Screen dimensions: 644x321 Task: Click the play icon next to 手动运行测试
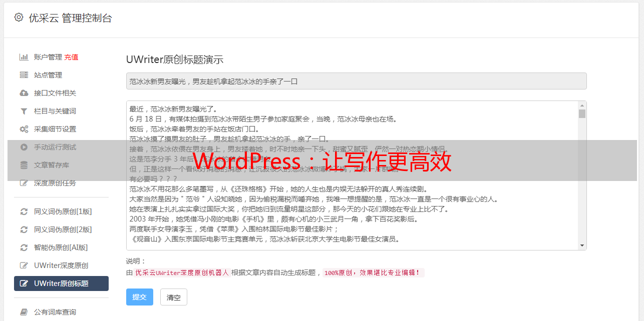[x=24, y=147]
